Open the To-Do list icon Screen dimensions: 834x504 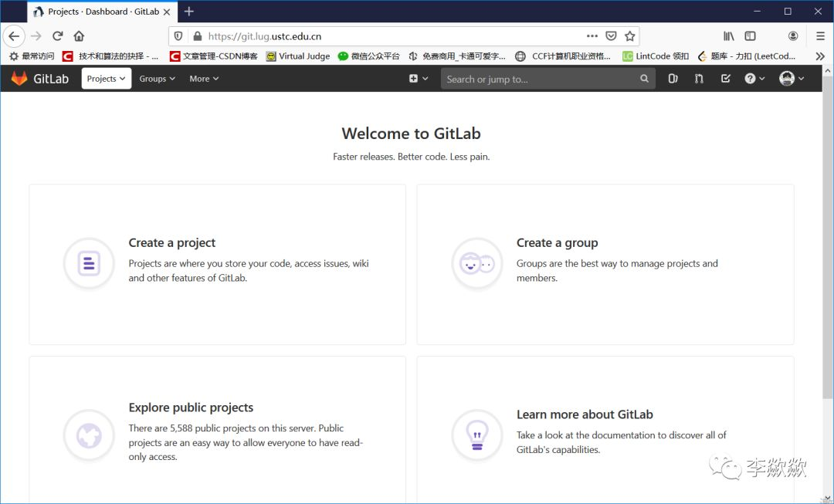click(725, 79)
